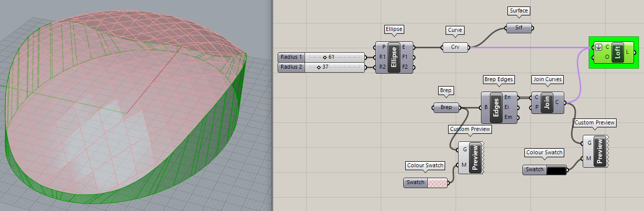Select the Brep parameter node

click(x=446, y=107)
